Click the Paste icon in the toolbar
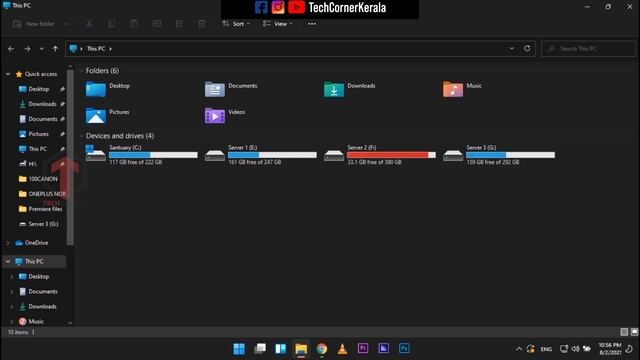 [x=134, y=24]
